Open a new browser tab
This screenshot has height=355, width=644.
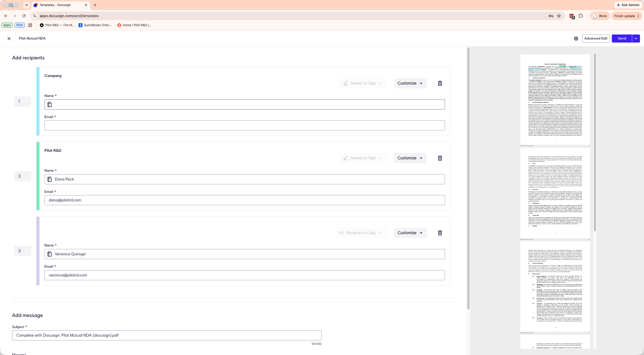click(95, 5)
